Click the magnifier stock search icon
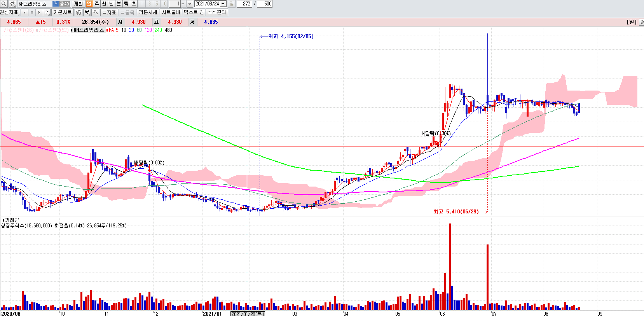 (x=4, y=4)
